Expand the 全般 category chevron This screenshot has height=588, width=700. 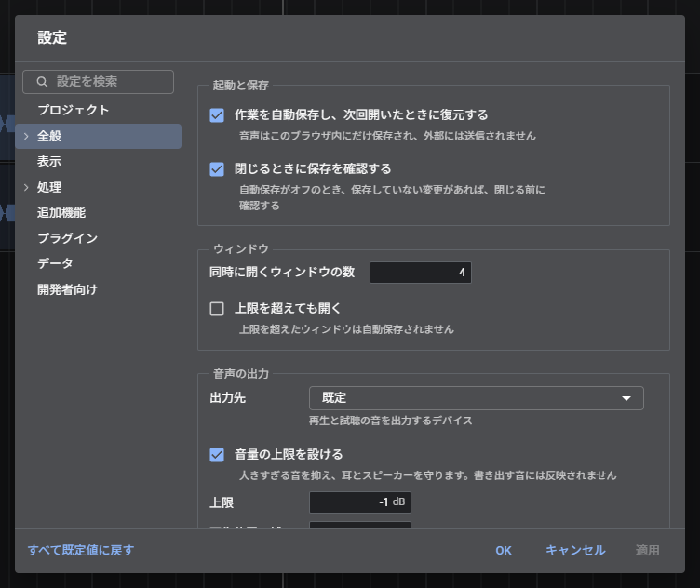coord(26,136)
